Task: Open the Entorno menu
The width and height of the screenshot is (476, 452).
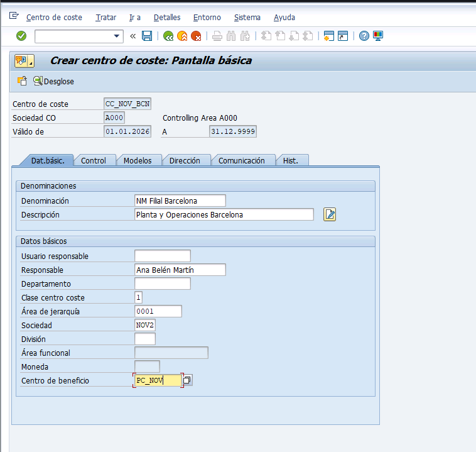Action: (x=207, y=18)
